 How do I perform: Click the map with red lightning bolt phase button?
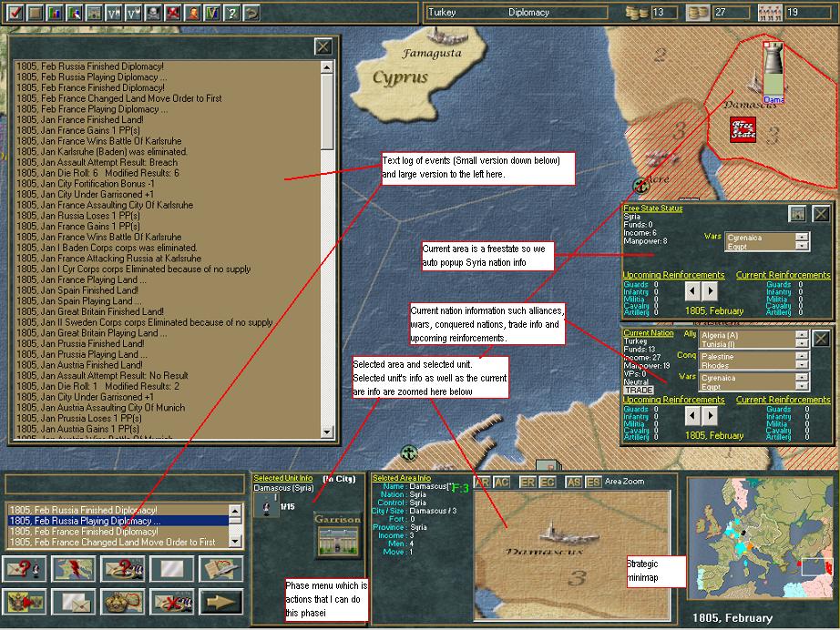click(x=74, y=569)
